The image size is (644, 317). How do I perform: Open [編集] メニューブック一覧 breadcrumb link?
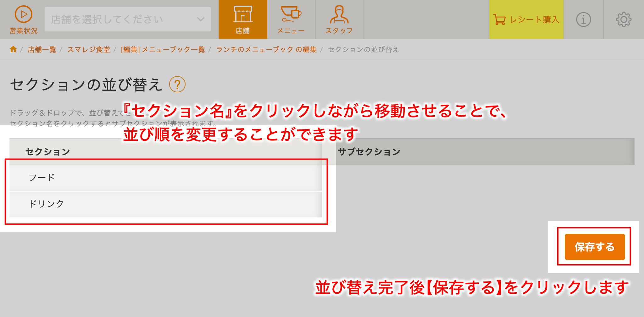point(163,50)
